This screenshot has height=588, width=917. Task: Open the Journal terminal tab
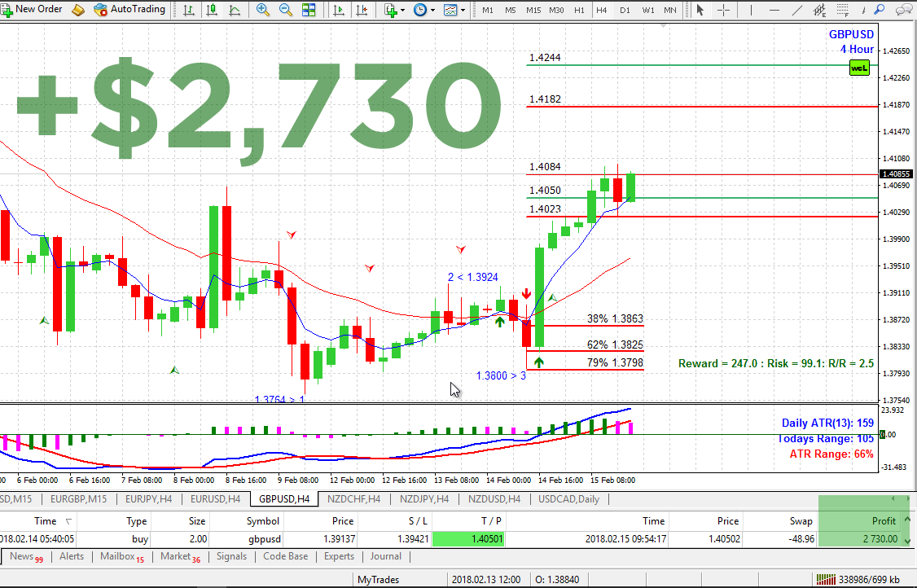point(386,556)
